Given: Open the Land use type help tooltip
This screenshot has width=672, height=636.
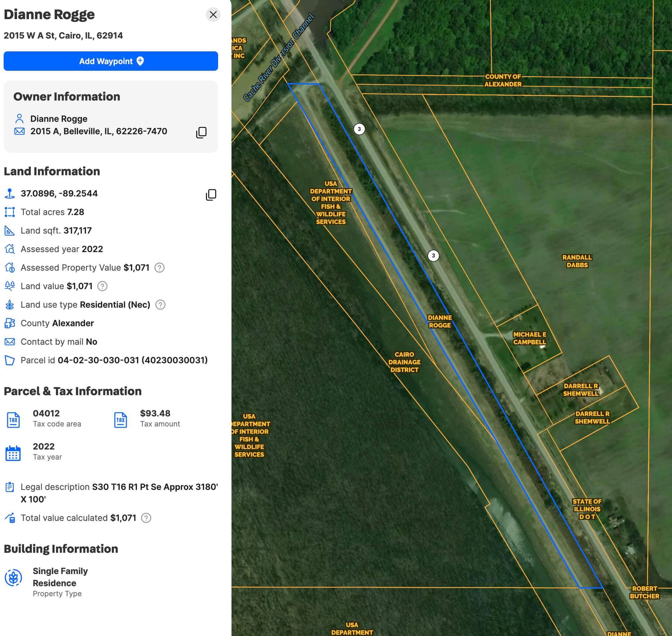Looking at the screenshot, I should [x=160, y=305].
